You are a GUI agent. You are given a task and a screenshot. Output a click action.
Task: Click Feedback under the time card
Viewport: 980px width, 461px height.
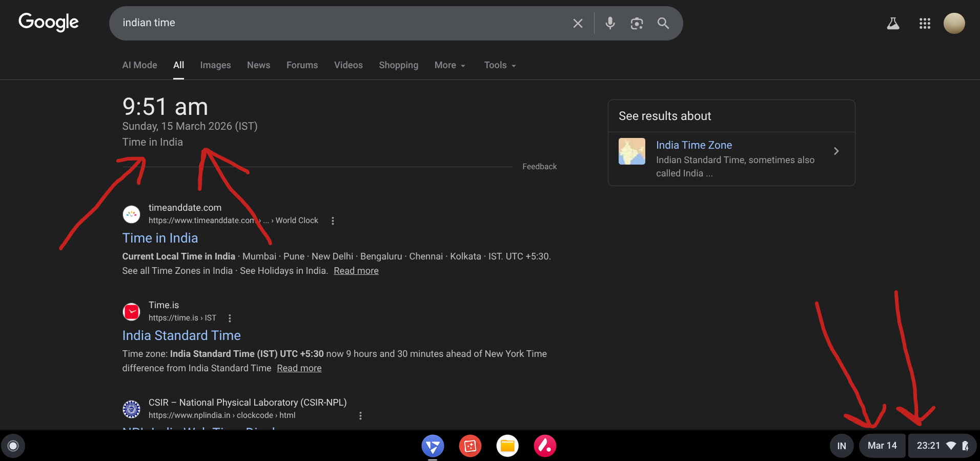click(539, 167)
